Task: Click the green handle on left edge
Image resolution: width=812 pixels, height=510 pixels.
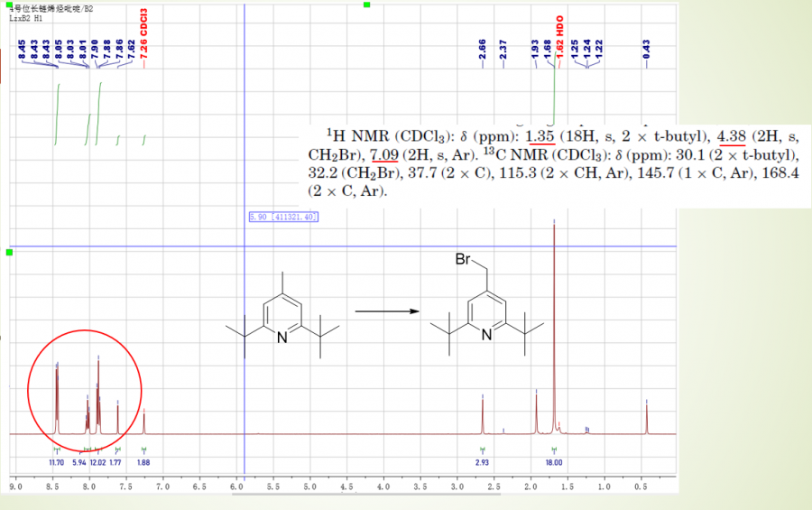Action: 10,252
